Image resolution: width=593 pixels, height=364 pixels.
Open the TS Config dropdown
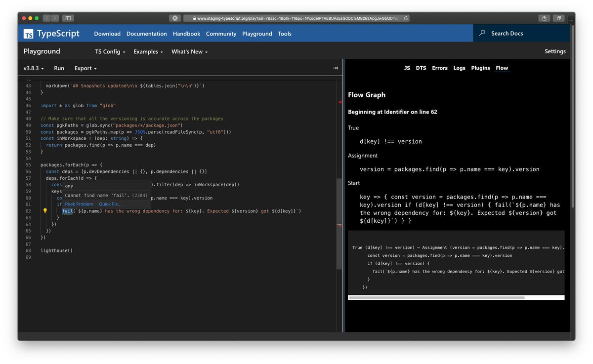pos(110,52)
